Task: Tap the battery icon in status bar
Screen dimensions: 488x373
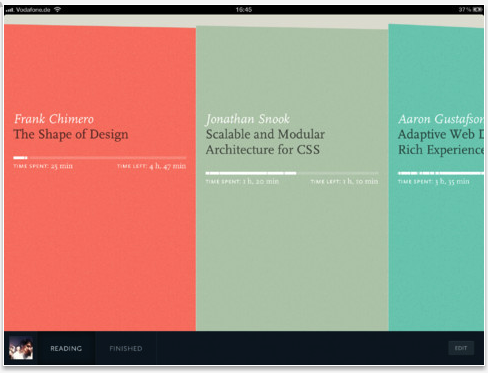Action: pyautogui.click(x=477, y=10)
